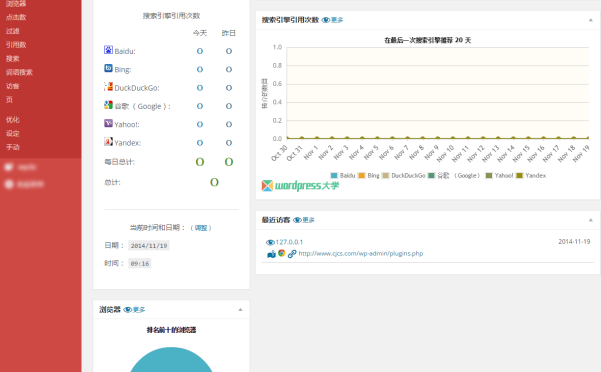The width and height of the screenshot is (601, 372).
Task: Open 页 in the sidebar menu
Action: coord(9,100)
